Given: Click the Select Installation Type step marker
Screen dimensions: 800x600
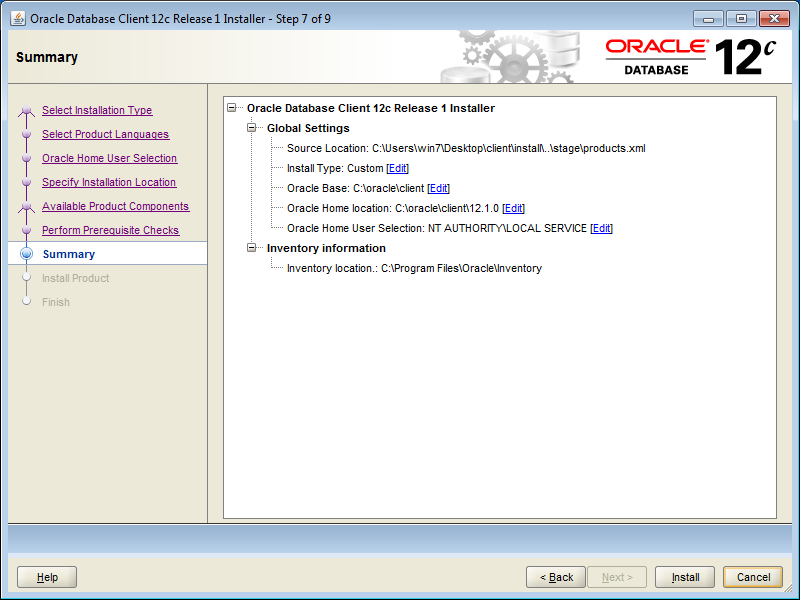Looking at the screenshot, I should (x=27, y=110).
